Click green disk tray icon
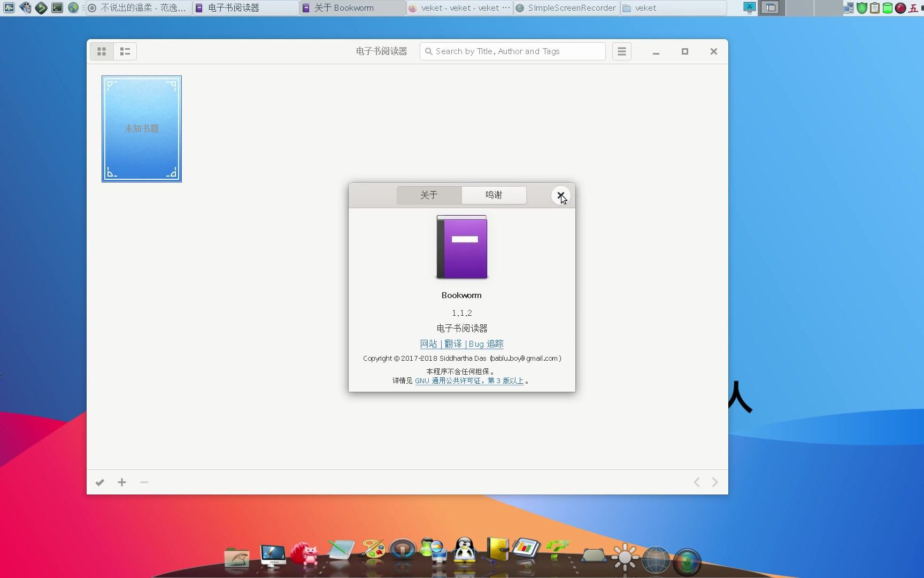 [x=887, y=7]
